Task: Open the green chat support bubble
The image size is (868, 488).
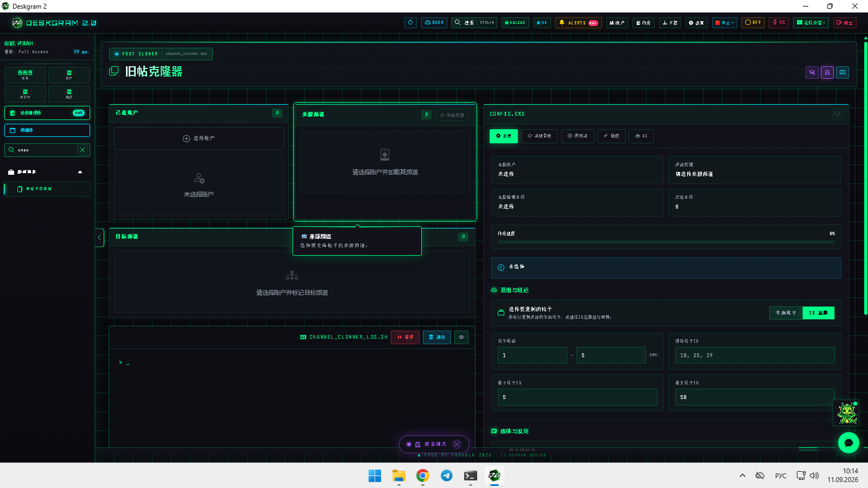Action: [848, 442]
